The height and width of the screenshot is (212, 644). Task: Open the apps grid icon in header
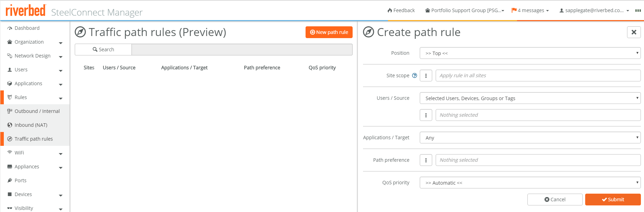tap(638, 11)
